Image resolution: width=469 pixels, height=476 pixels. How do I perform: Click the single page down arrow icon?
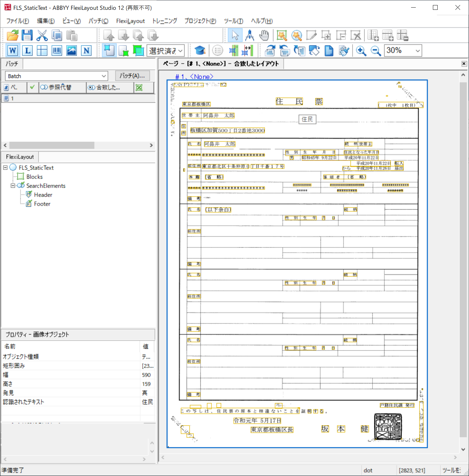pos(124,35)
